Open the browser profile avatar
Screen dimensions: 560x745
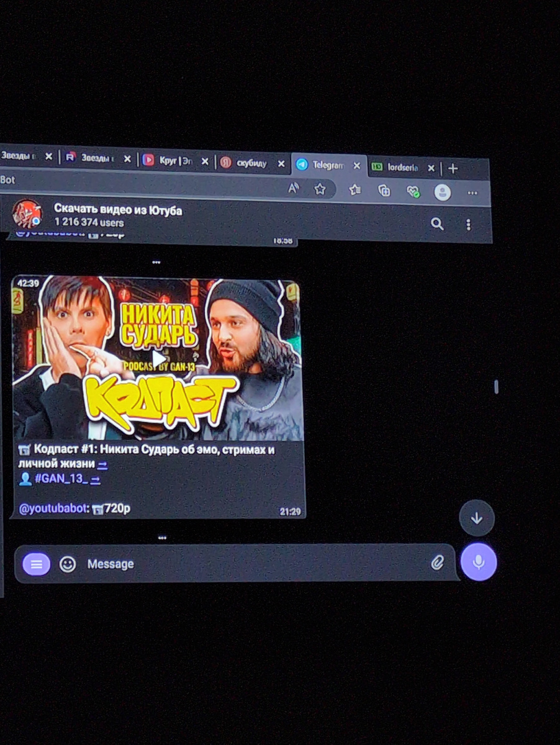[443, 192]
